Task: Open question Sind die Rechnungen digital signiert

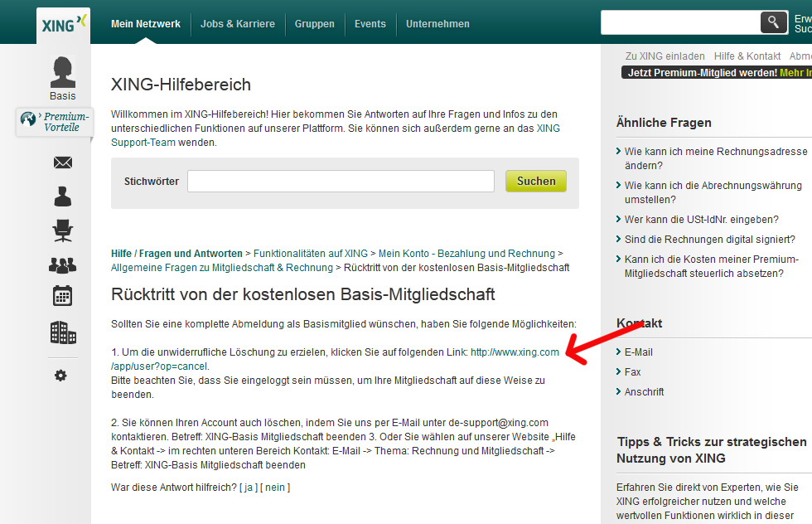Action: 709,239
